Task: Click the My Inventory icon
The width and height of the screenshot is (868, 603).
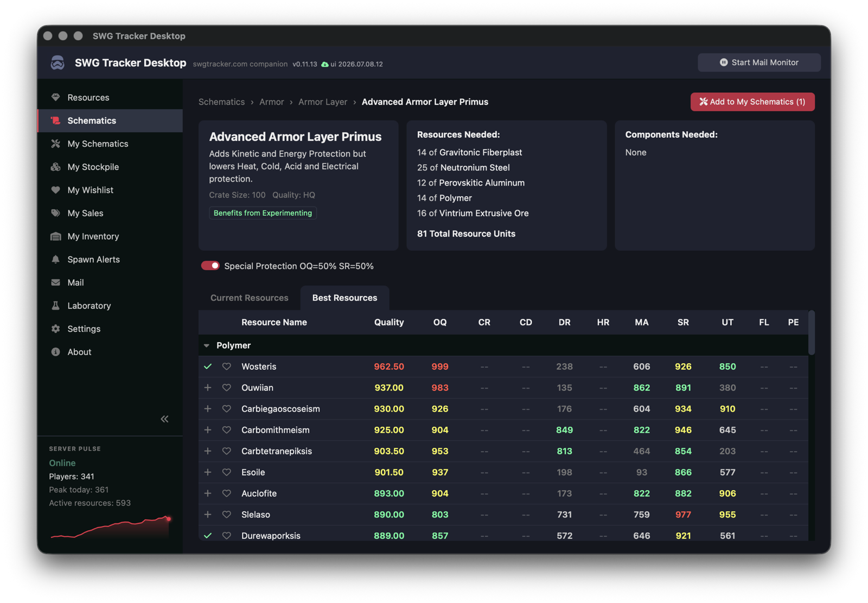Action: pos(55,236)
